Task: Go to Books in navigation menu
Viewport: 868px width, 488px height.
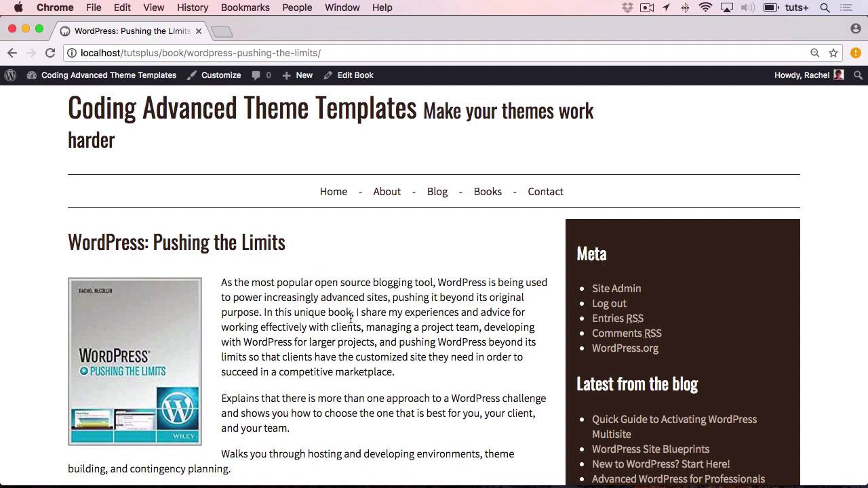Action: tap(488, 192)
